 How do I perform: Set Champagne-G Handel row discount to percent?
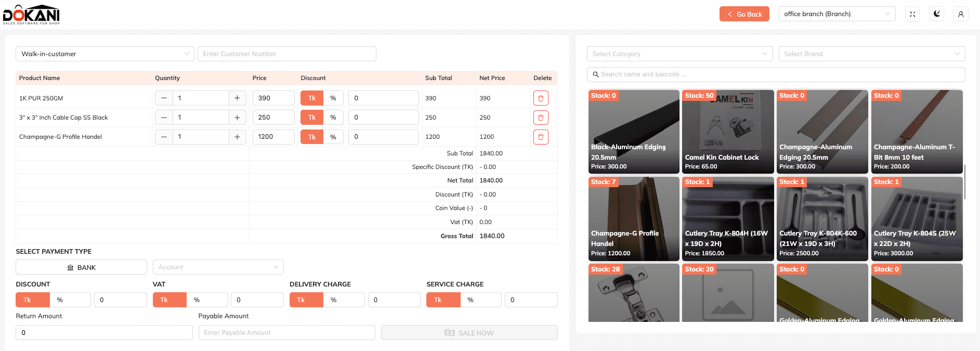click(x=333, y=137)
